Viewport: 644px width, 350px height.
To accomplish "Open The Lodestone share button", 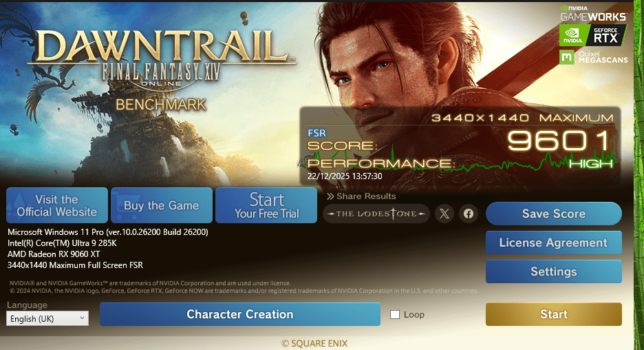I will (376, 214).
